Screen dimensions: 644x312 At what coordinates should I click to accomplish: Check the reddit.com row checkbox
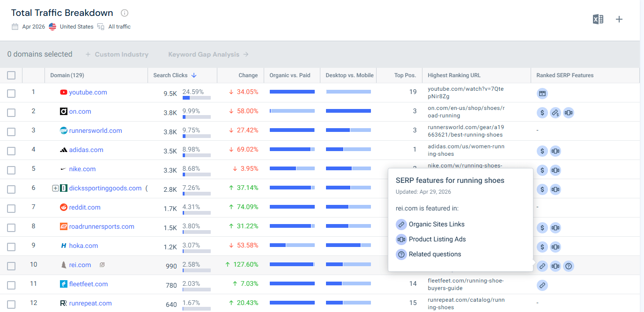point(11,209)
